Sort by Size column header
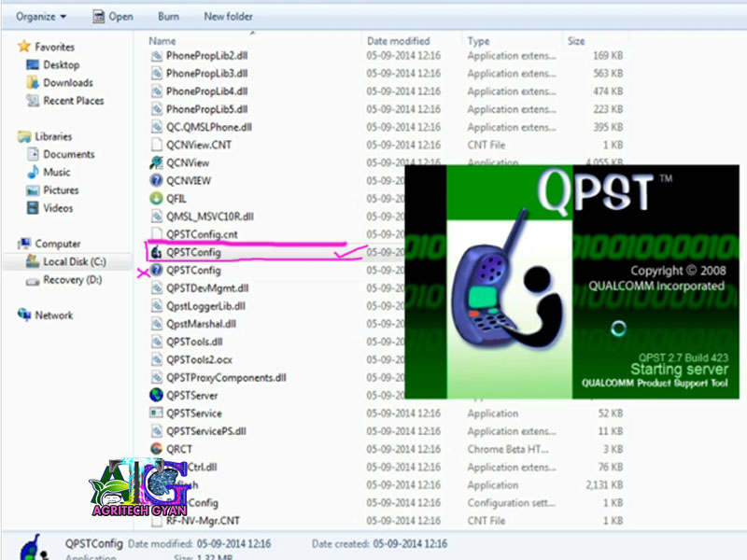Screen dimensions: 747x560 (576, 41)
